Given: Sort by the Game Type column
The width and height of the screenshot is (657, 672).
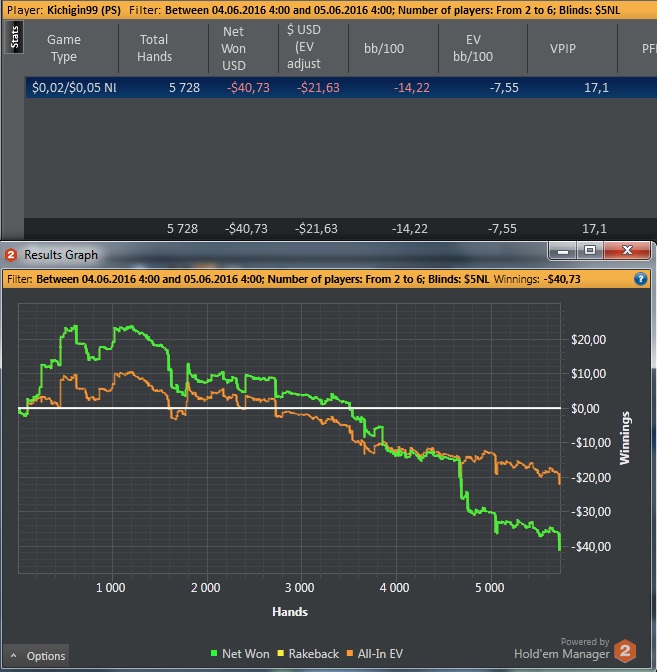Looking at the screenshot, I should tap(63, 48).
